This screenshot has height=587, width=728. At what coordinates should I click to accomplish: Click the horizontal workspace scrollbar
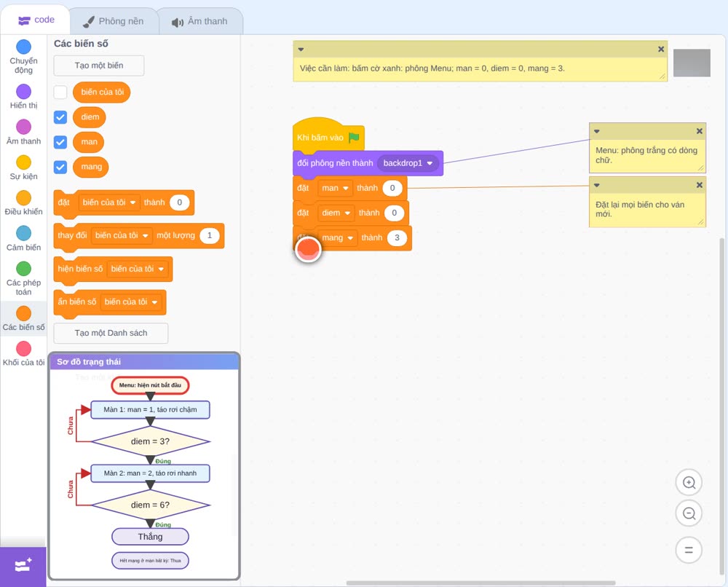coord(481,583)
